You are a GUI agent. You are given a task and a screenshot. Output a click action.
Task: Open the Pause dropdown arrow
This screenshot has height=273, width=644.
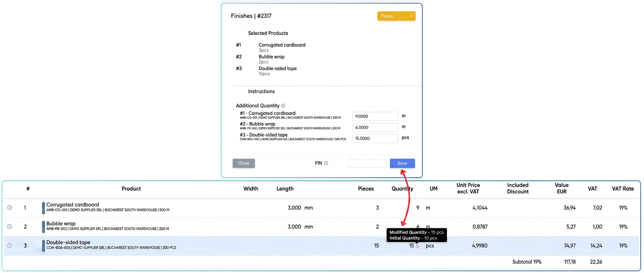(x=411, y=16)
